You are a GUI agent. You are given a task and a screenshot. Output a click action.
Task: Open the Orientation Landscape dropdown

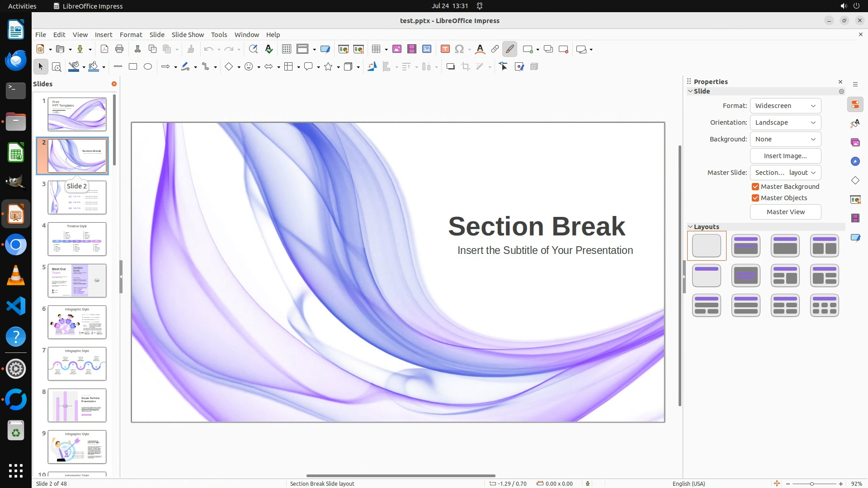click(x=785, y=122)
